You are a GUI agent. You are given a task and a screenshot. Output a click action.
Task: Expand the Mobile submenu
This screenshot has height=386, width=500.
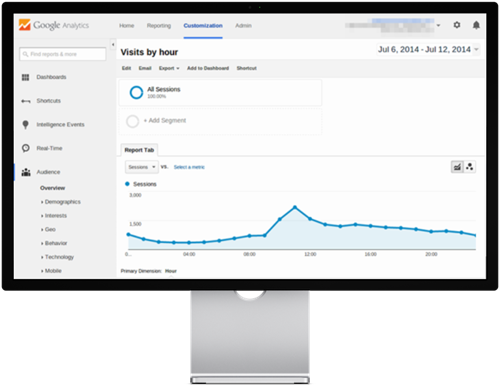click(51, 271)
